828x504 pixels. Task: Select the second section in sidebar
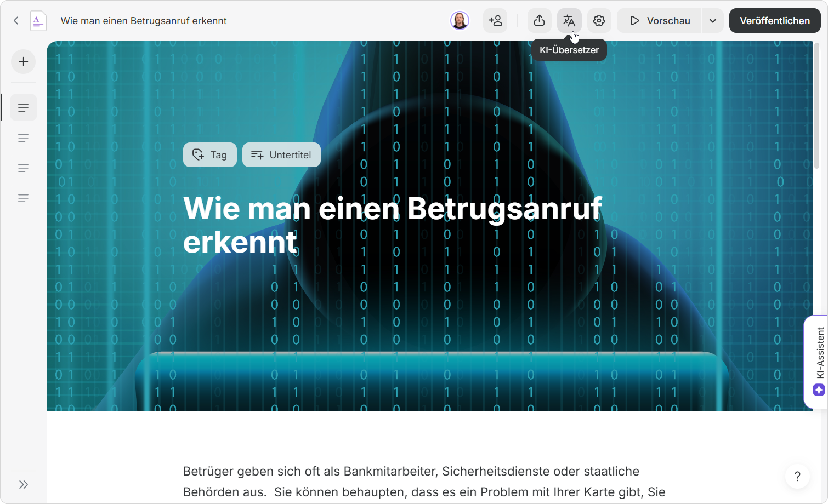coord(23,138)
